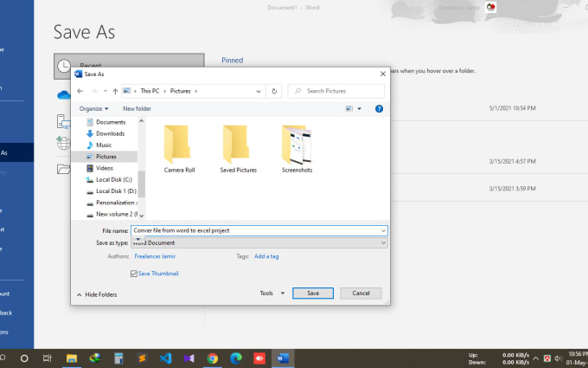Click the Save button
588x368 pixels.
pos(313,294)
